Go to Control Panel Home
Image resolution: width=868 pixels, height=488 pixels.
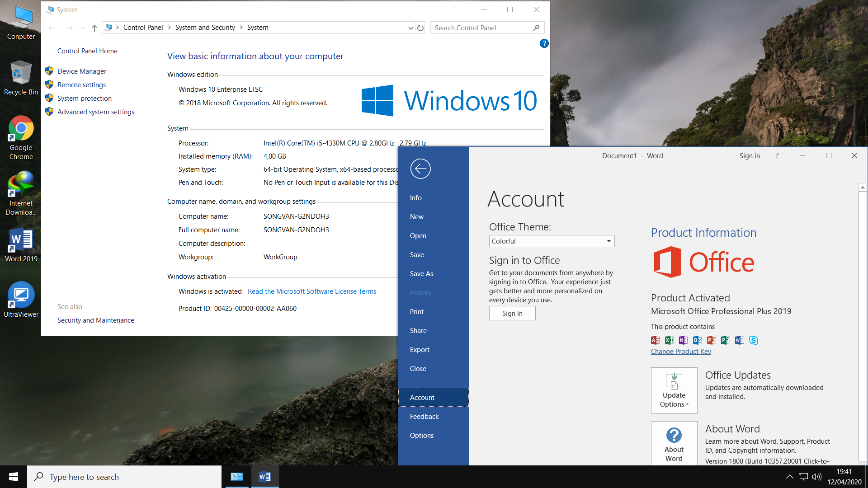tap(87, 51)
